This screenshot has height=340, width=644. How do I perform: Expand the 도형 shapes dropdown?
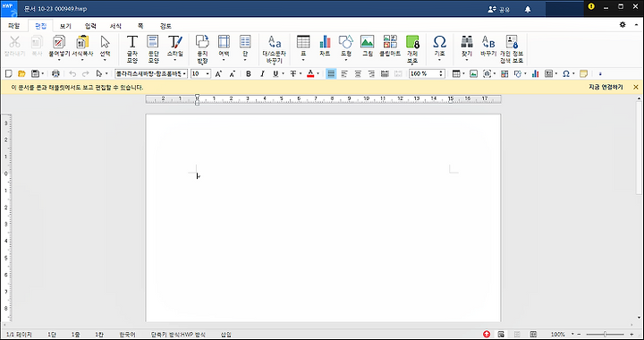(345, 60)
